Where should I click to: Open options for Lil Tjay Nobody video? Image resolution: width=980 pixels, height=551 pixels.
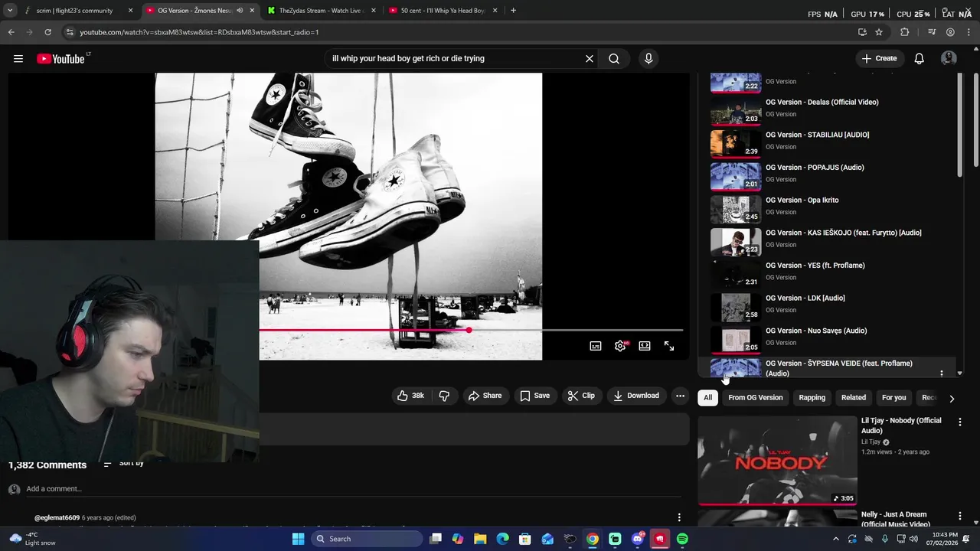960,422
